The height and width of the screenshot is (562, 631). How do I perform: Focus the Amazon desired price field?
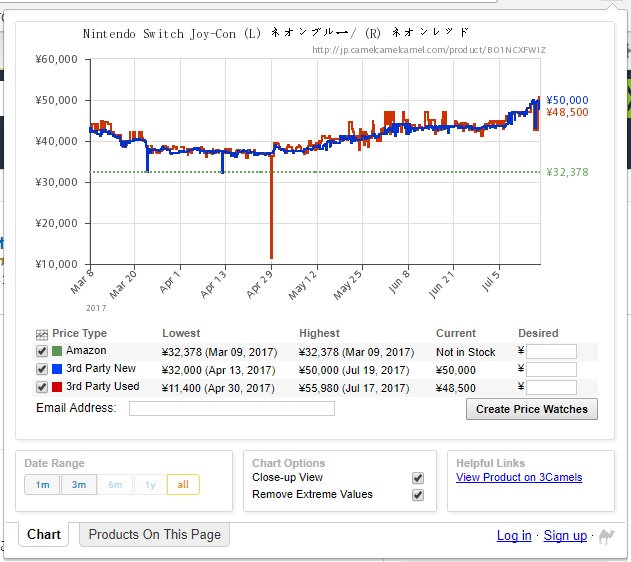click(x=551, y=352)
